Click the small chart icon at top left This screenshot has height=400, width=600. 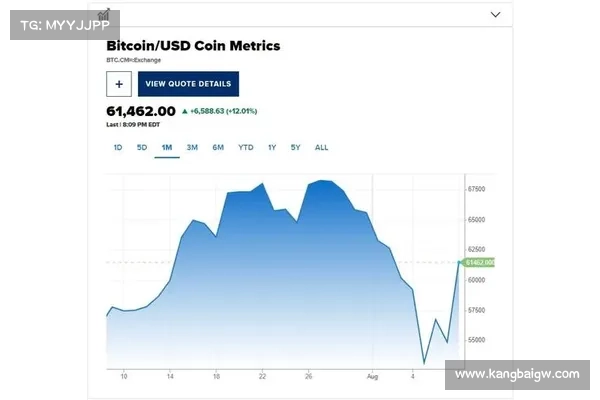[x=104, y=15]
